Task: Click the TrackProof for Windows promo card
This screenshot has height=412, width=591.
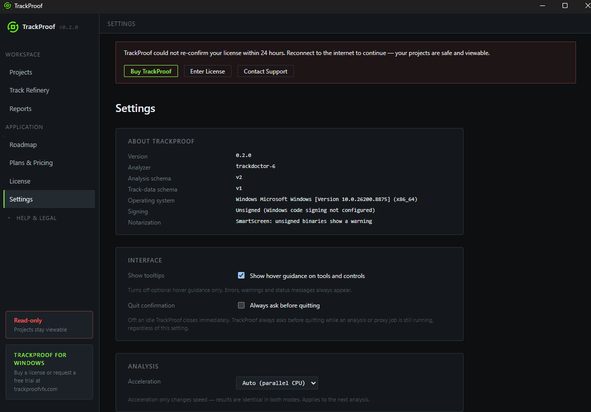Action: coord(49,372)
